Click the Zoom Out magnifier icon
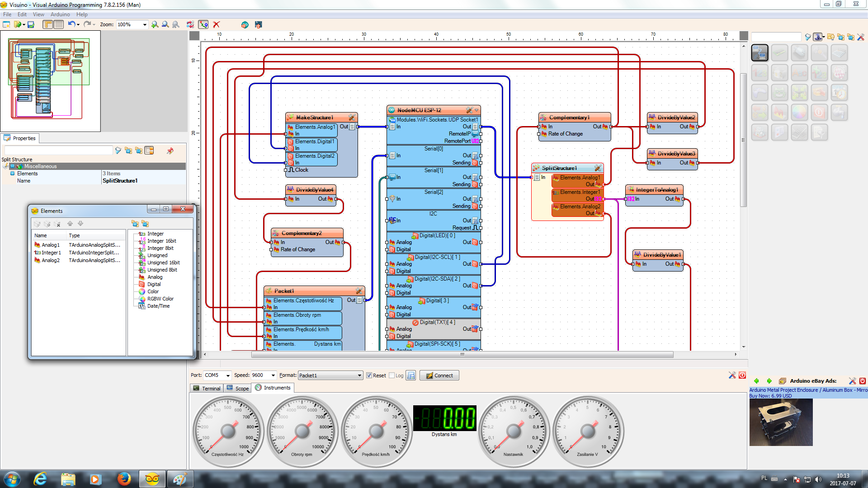 coord(165,24)
